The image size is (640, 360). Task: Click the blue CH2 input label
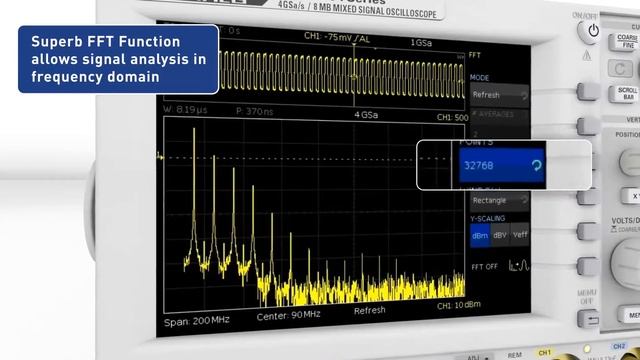tap(619, 346)
